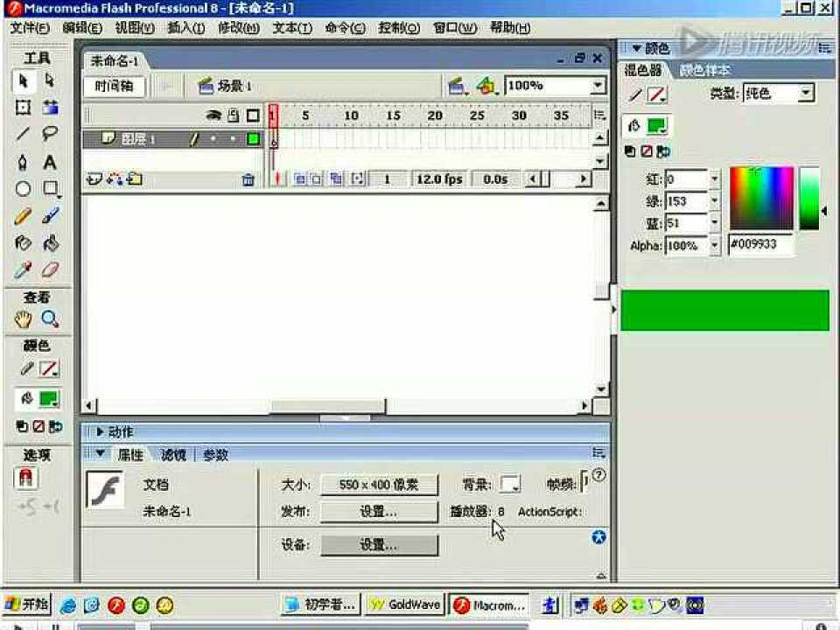Activate the Eraser tool
This screenshot has width=840, height=630.
click(x=50, y=270)
